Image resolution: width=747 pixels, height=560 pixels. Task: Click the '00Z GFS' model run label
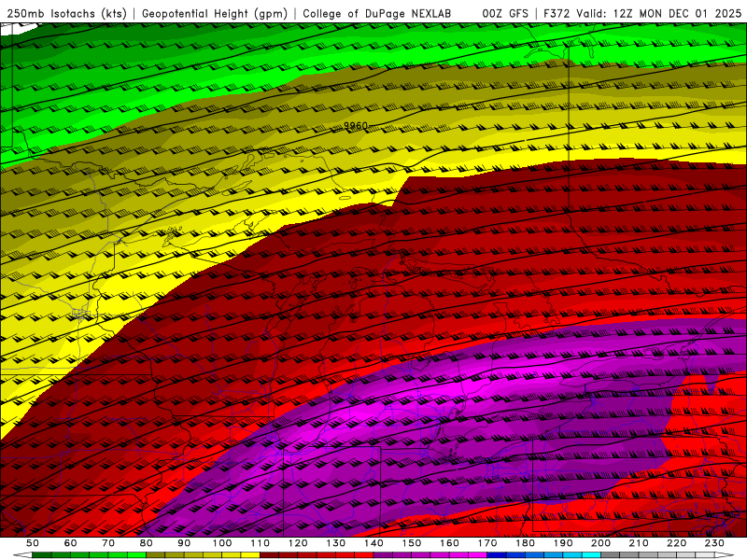point(505,14)
